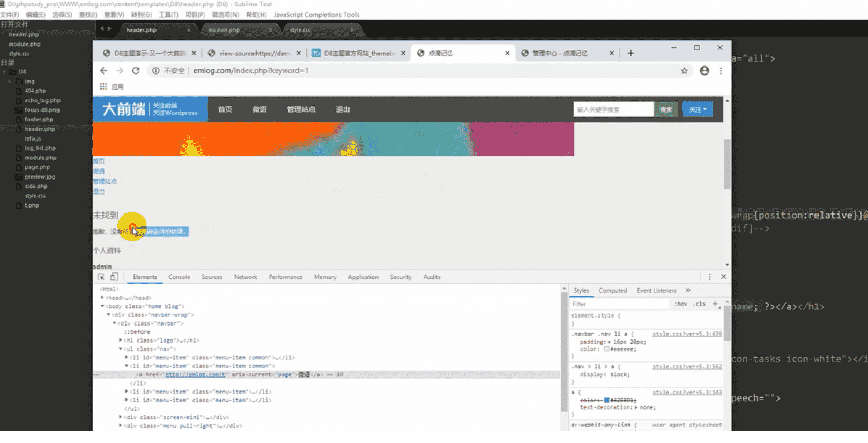Screen dimensions: 868x443
Task: Open the 首选项(N) menu
Action: [x=225, y=14]
